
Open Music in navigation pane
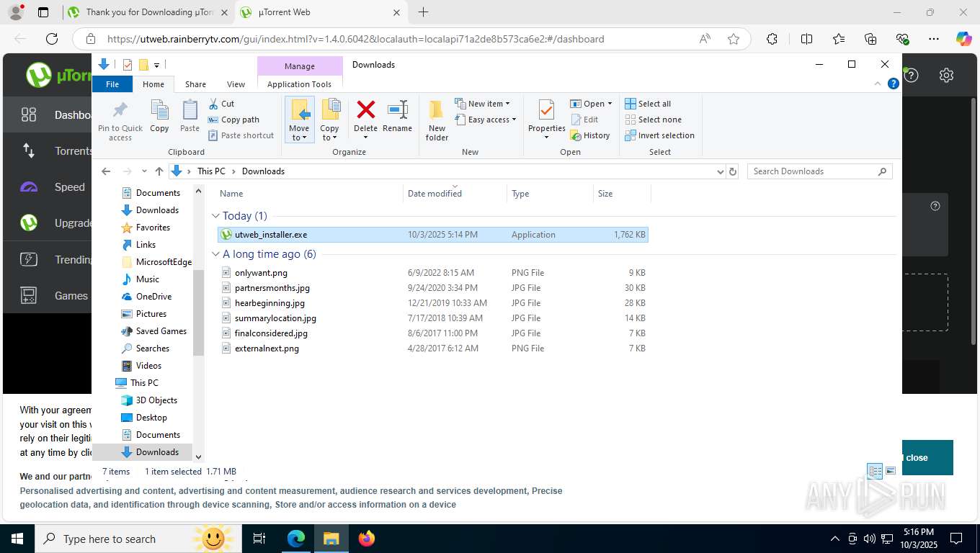(147, 279)
